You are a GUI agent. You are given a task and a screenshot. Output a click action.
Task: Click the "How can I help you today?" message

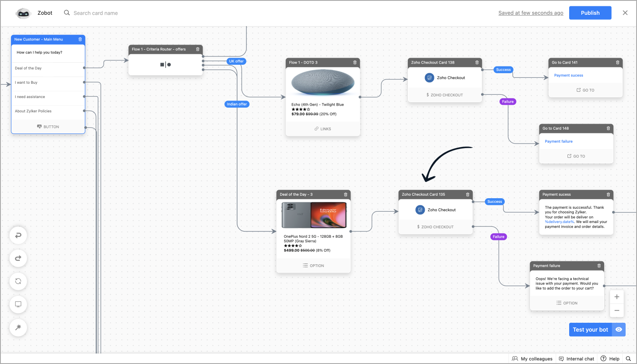coord(40,53)
